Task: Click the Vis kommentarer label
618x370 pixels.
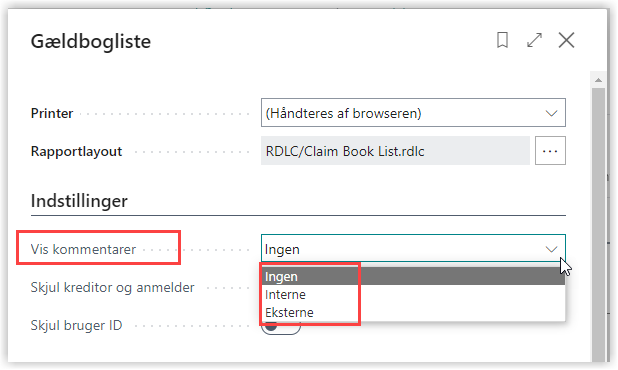Action: point(83,249)
